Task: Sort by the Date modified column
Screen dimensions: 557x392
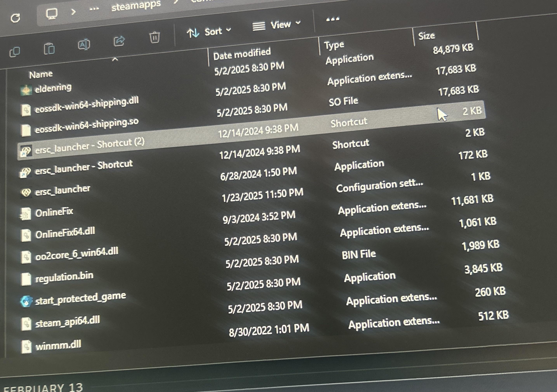Action: click(242, 54)
